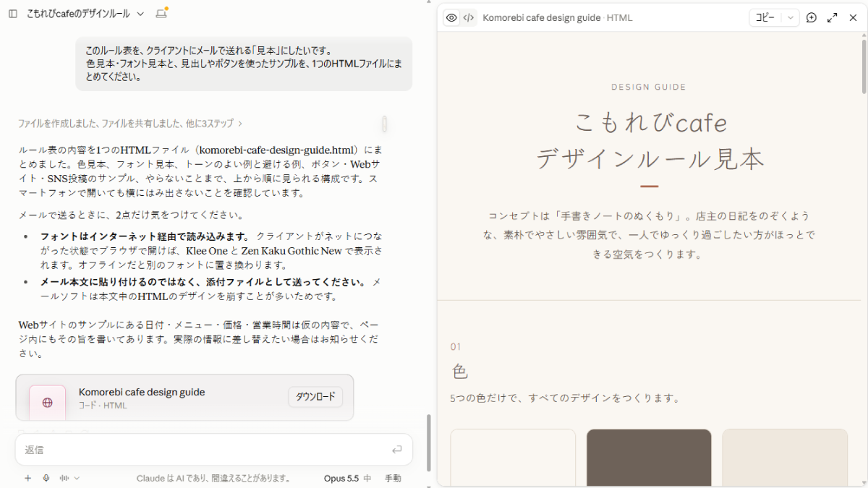
Task: Click the send arrow in reply box
Action: [x=396, y=450]
